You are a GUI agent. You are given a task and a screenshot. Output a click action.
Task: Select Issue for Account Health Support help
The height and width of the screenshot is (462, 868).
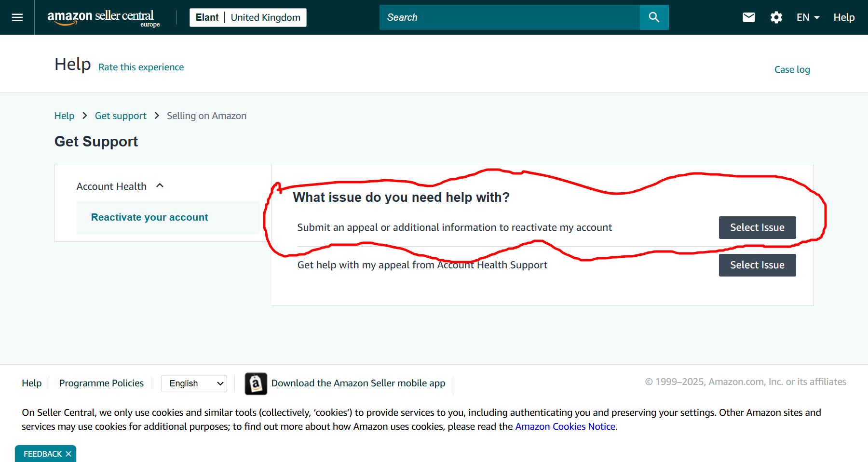click(x=757, y=265)
